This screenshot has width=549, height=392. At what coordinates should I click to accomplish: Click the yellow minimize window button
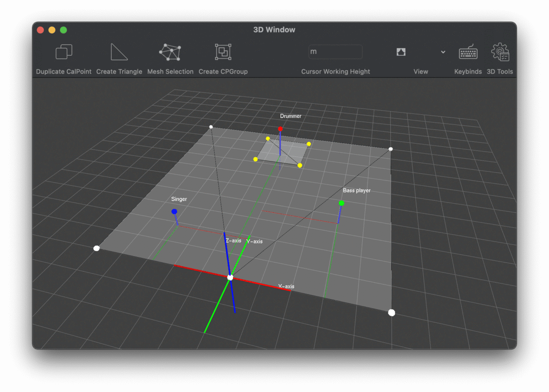[52, 30]
